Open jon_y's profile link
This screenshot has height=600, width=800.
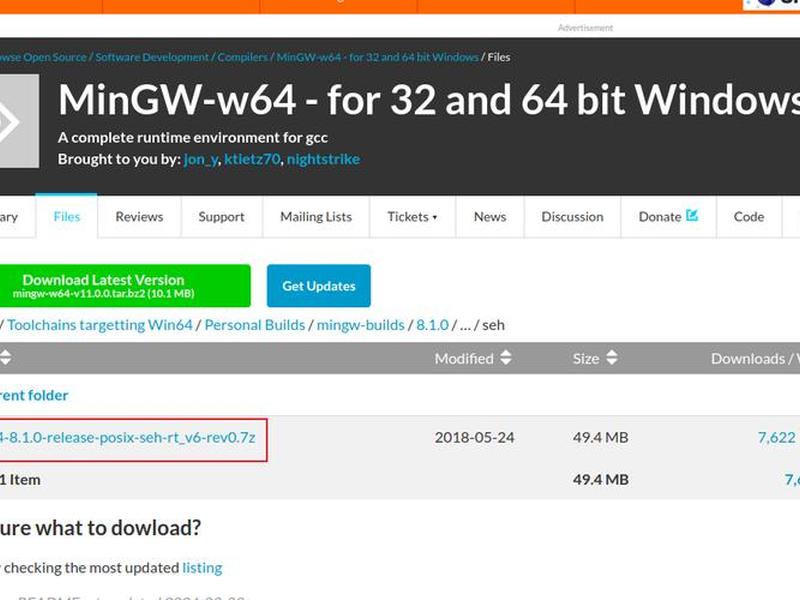coord(201,159)
